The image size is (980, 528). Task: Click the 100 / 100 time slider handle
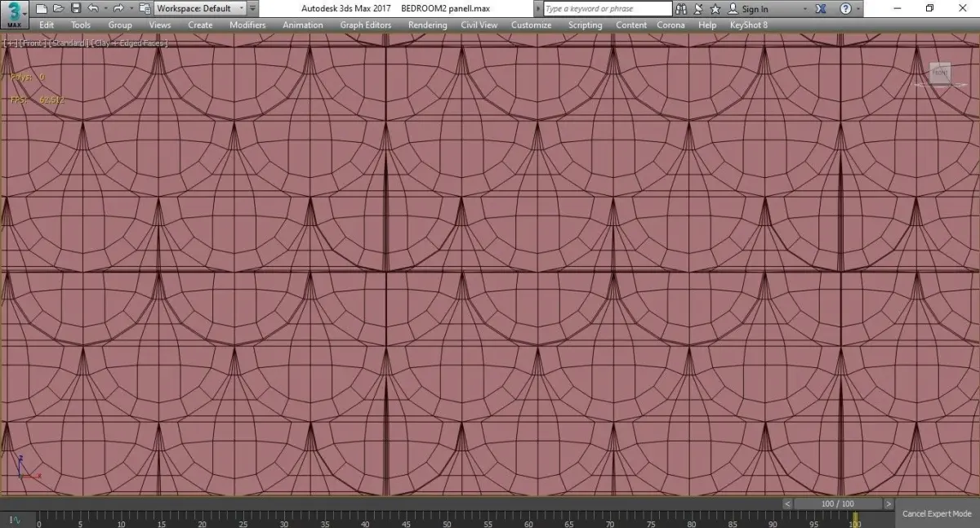click(838, 504)
